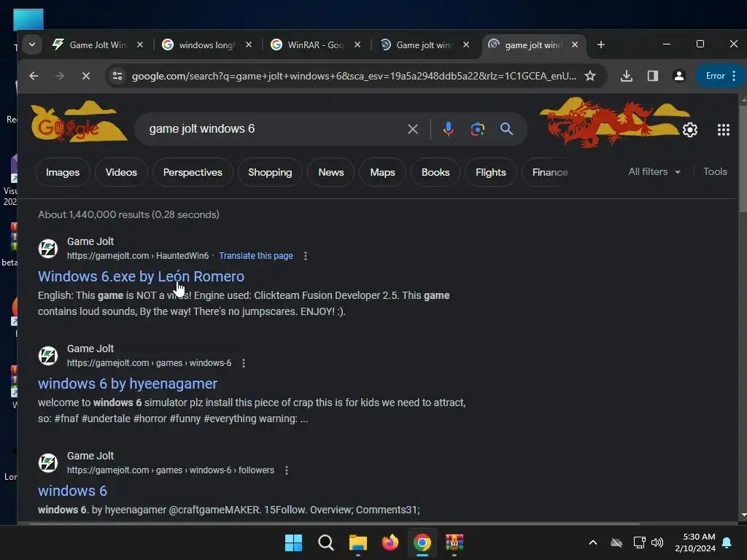747x560 pixels.
Task: Filter results by Books
Action: (x=436, y=172)
